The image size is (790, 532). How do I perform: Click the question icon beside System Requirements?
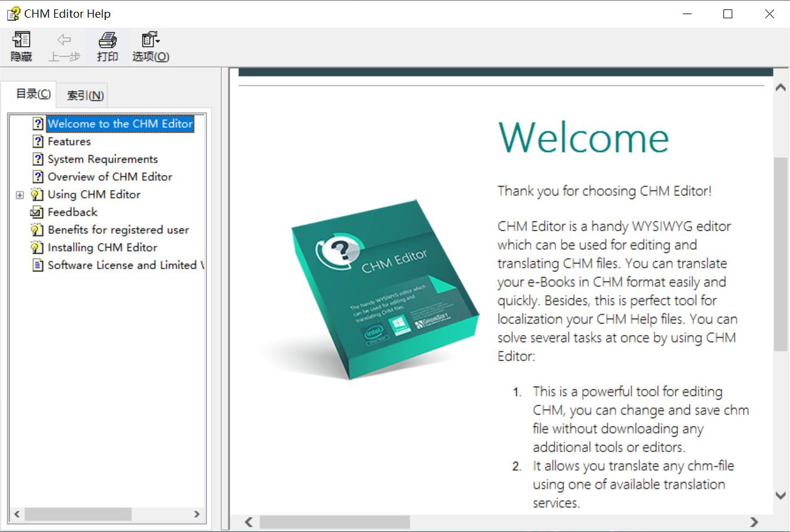(x=38, y=159)
